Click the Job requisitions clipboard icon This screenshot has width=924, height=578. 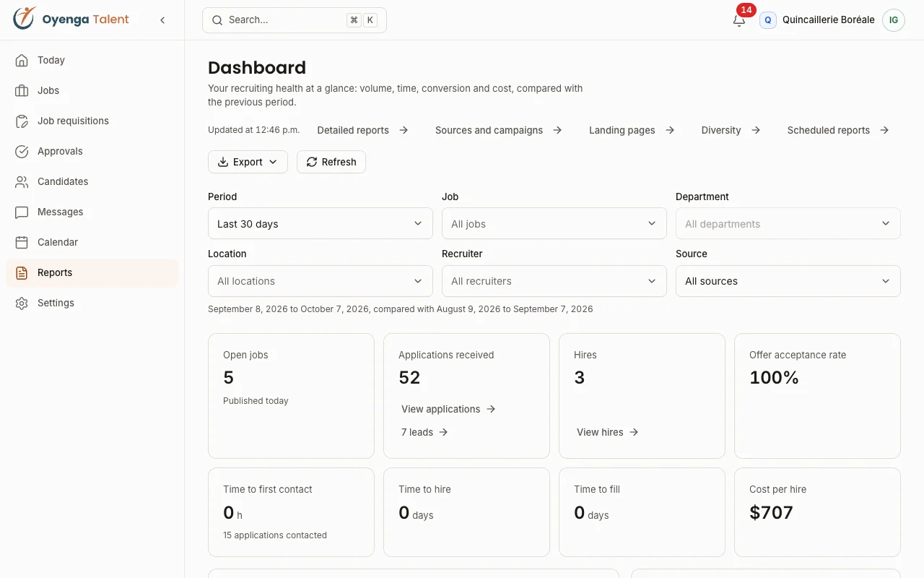click(22, 121)
